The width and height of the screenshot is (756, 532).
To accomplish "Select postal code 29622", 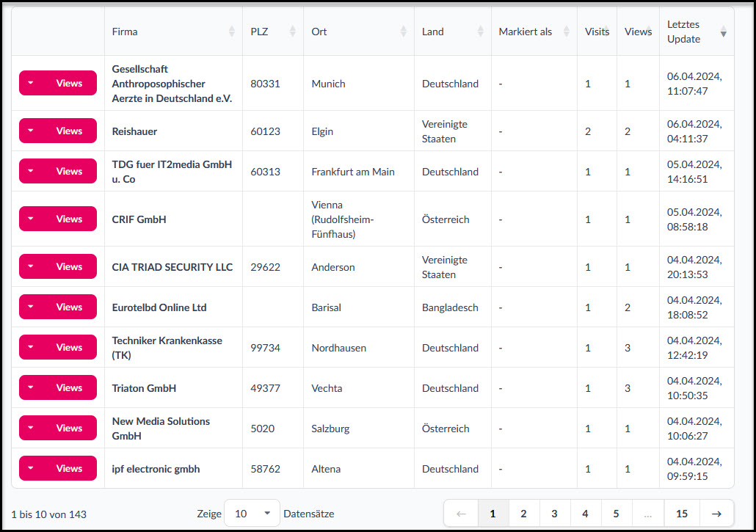I will 265,267.
